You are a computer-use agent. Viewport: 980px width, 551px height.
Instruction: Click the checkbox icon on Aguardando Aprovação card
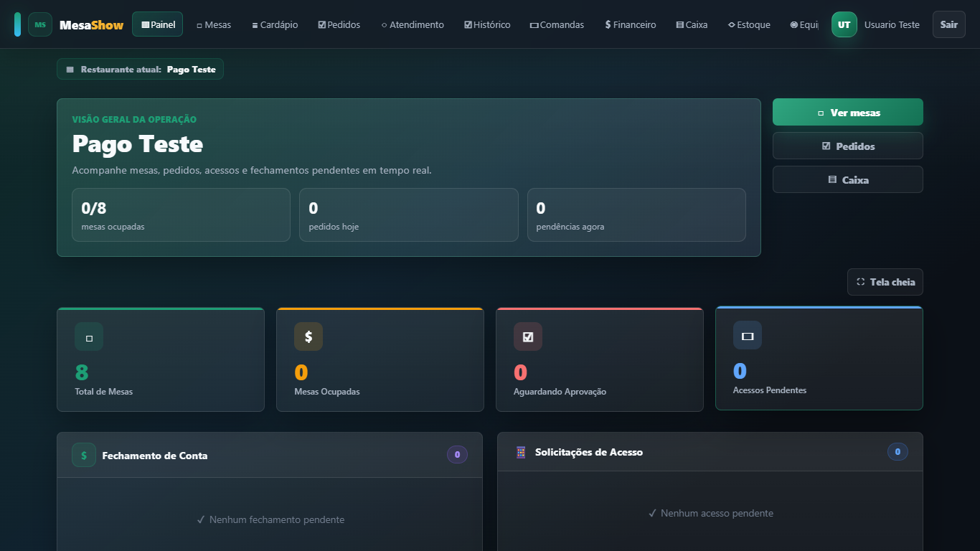pos(528,337)
